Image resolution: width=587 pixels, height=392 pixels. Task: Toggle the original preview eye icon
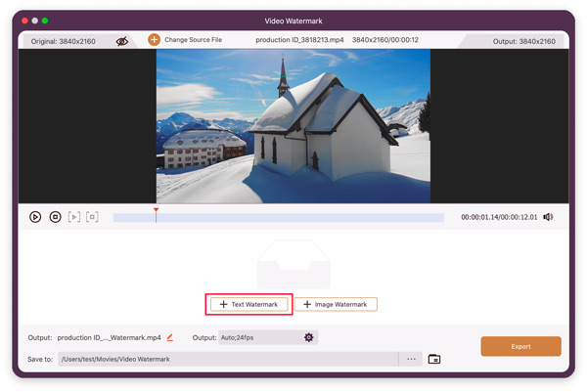click(122, 41)
